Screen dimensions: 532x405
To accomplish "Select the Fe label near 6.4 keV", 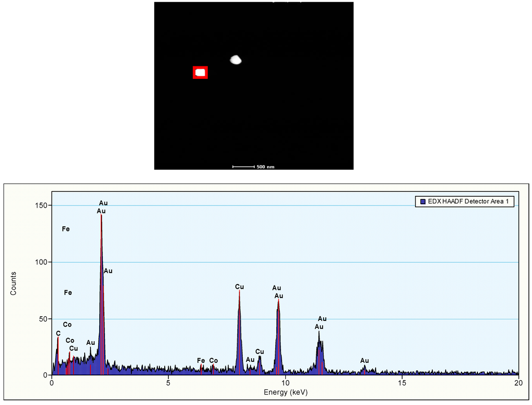I will point(201,360).
